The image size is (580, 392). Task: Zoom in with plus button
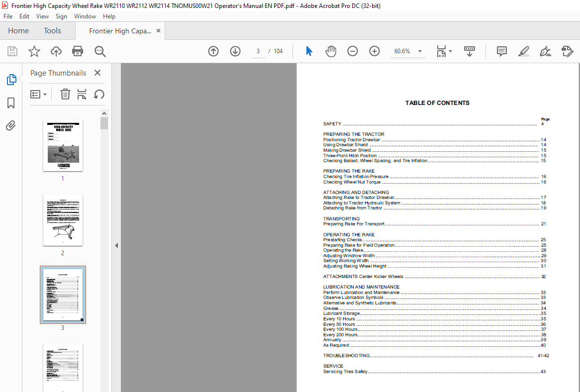pyautogui.click(x=375, y=51)
